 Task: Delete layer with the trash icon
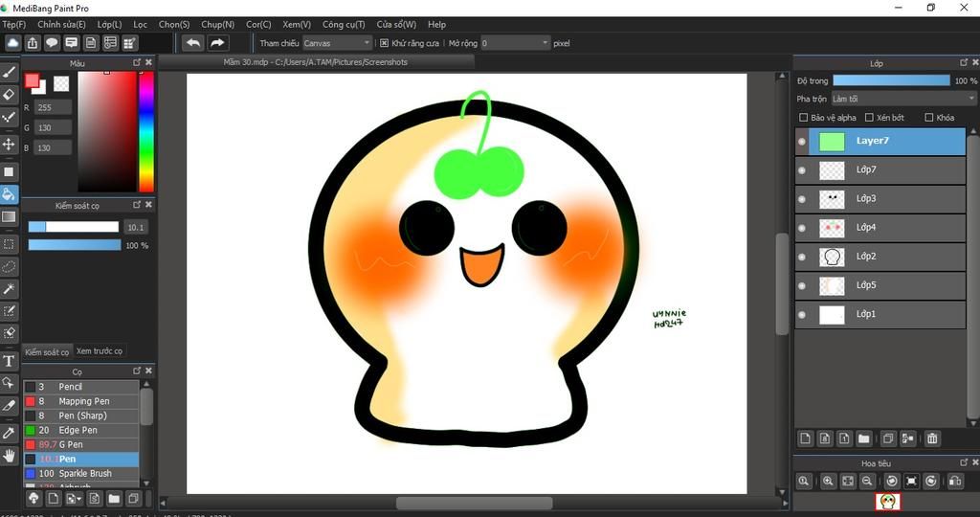click(932, 438)
